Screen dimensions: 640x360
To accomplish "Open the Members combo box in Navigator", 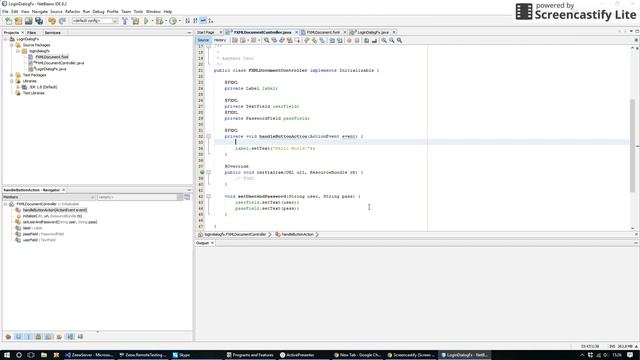I will pos(49,197).
